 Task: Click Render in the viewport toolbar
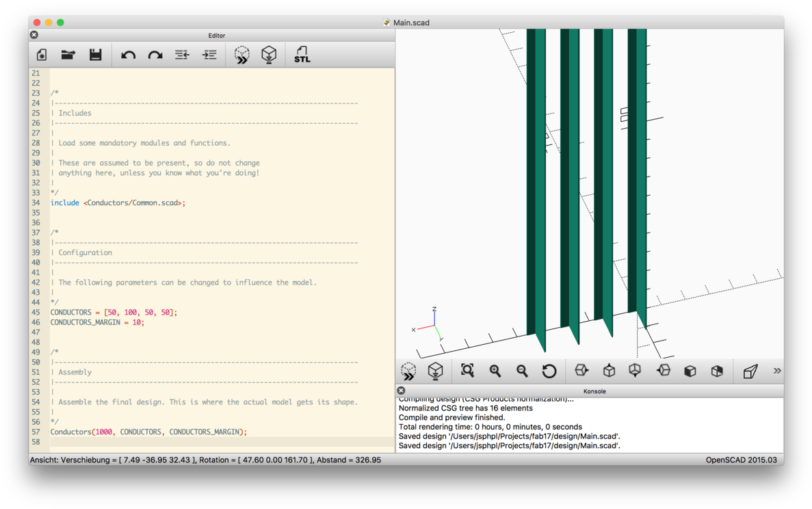point(436,371)
